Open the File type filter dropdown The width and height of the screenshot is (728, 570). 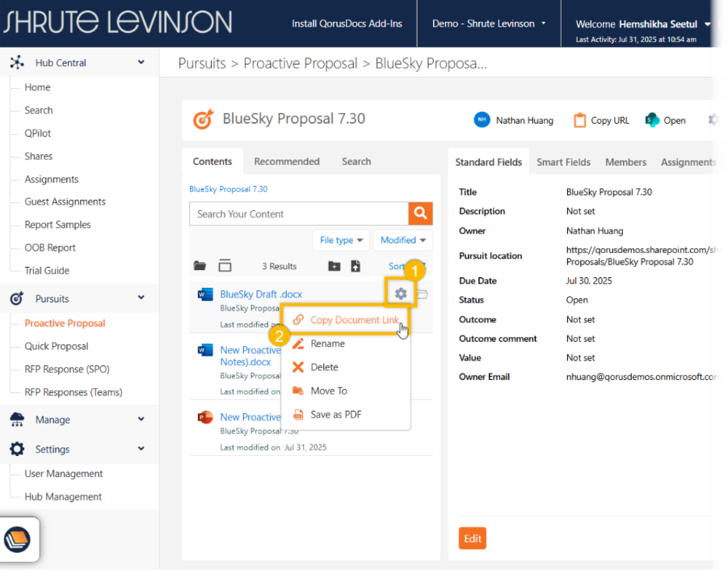[x=341, y=240]
